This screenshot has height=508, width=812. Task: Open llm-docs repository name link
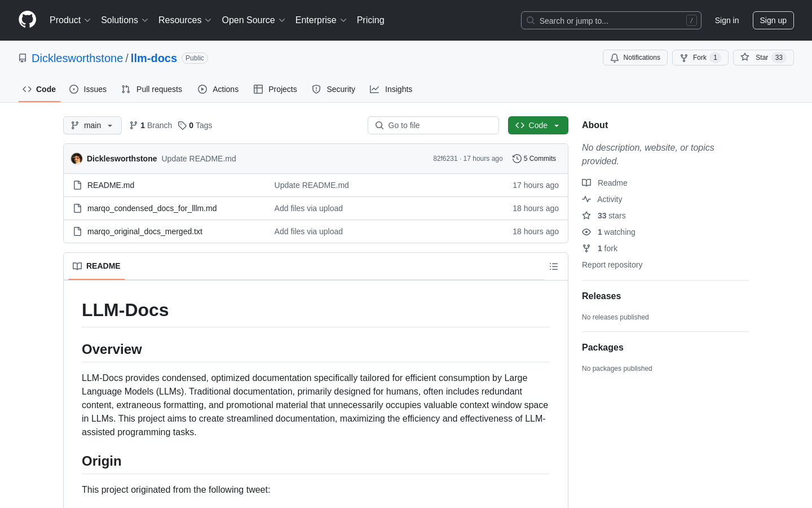pos(154,58)
